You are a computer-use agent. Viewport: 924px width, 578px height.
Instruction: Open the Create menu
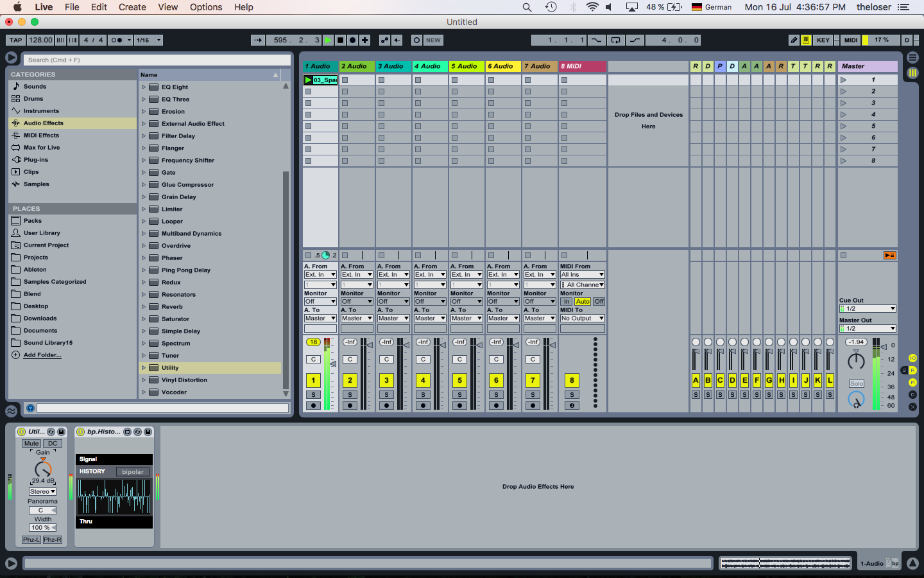tap(132, 7)
